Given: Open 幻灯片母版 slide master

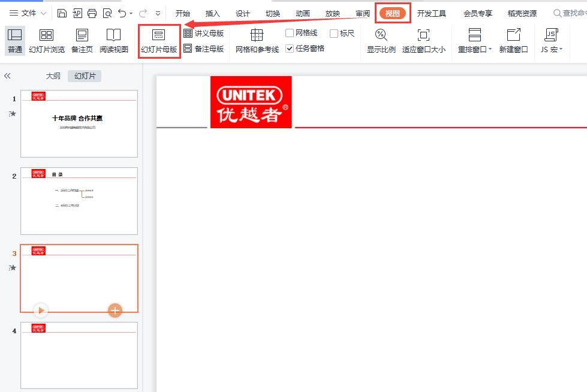Looking at the screenshot, I should pyautogui.click(x=159, y=41).
